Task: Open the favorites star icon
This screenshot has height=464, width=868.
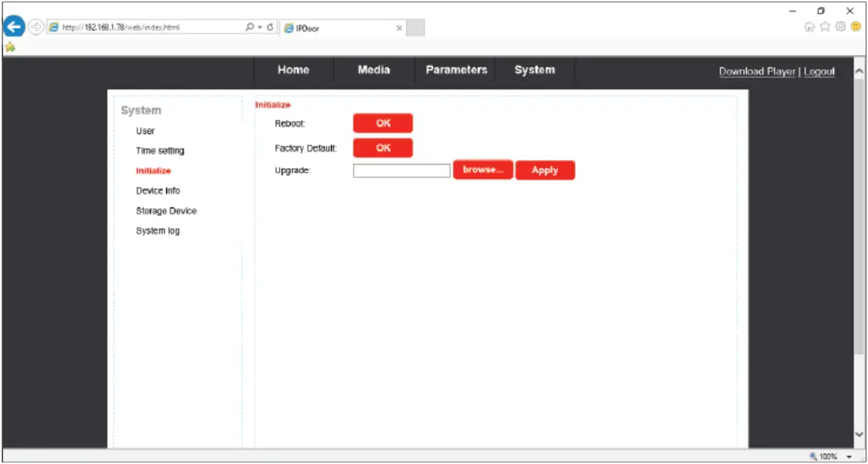Action: [x=824, y=26]
